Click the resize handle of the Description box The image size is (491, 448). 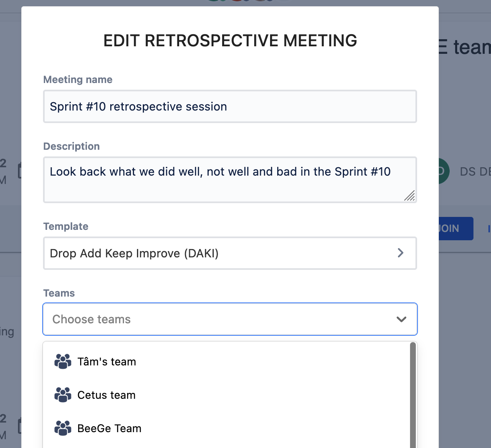click(x=410, y=196)
